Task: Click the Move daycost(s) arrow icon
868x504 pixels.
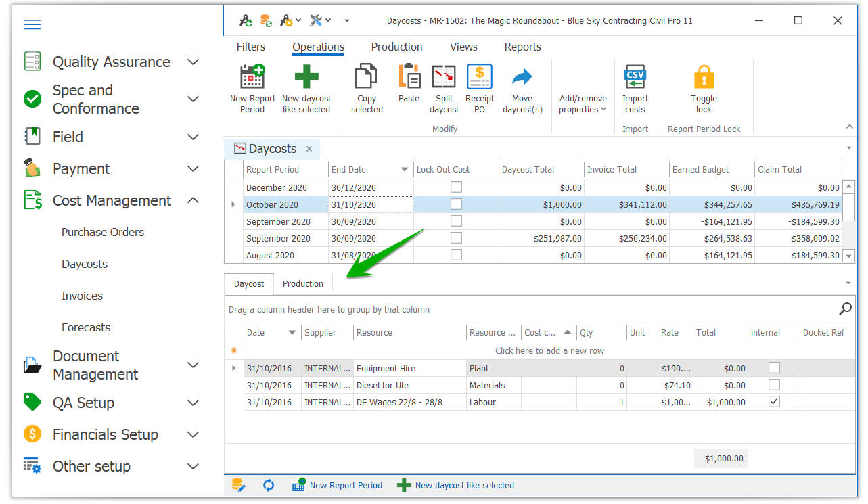Action: click(522, 76)
